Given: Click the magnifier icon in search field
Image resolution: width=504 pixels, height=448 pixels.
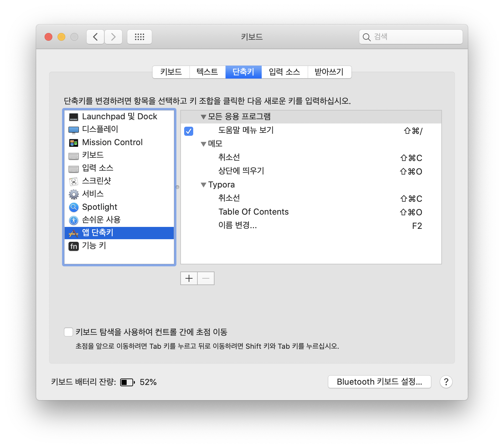Looking at the screenshot, I should [x=366, y=37].
